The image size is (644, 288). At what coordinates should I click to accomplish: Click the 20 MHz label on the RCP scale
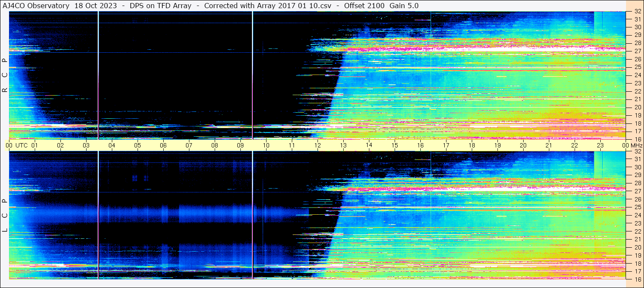pyautogui.click(x=637, y=107)
